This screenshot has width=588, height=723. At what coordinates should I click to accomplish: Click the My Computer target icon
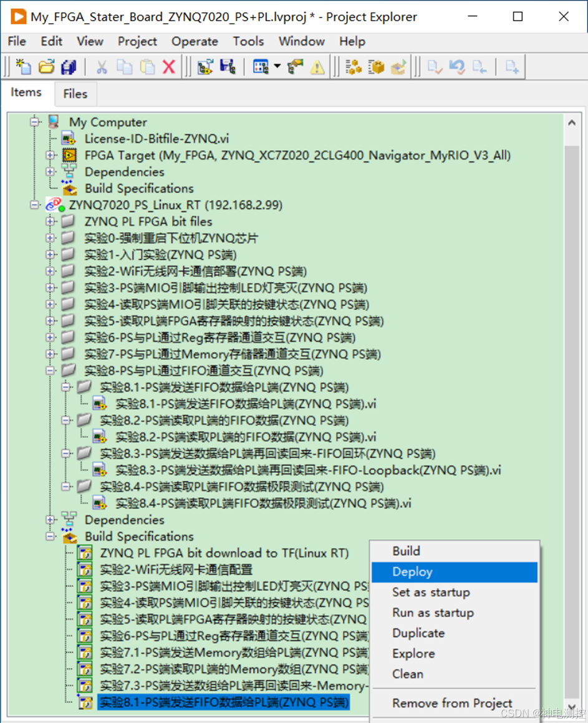[54, 122]
